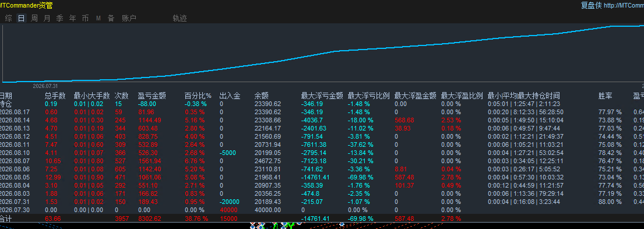Image resolution: width=644 pixels, height=229 pixels.
Task: Click the 最大浮盈比例 column header
Action: (462, 96)
